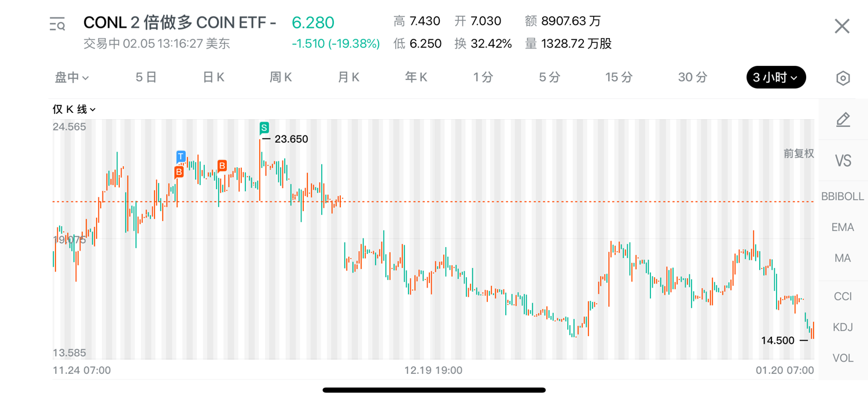
Task: Tap the blue T trade marker
Action: 181,156
